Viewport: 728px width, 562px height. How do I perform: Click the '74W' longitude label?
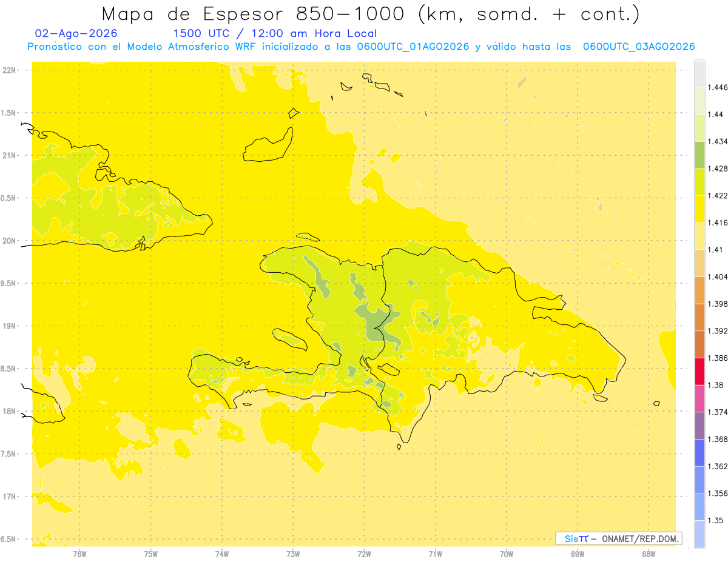pos(221,554)
